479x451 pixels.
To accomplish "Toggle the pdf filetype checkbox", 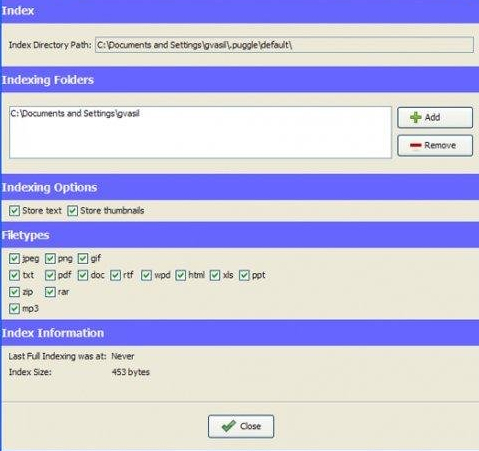I will coord(50,275).
